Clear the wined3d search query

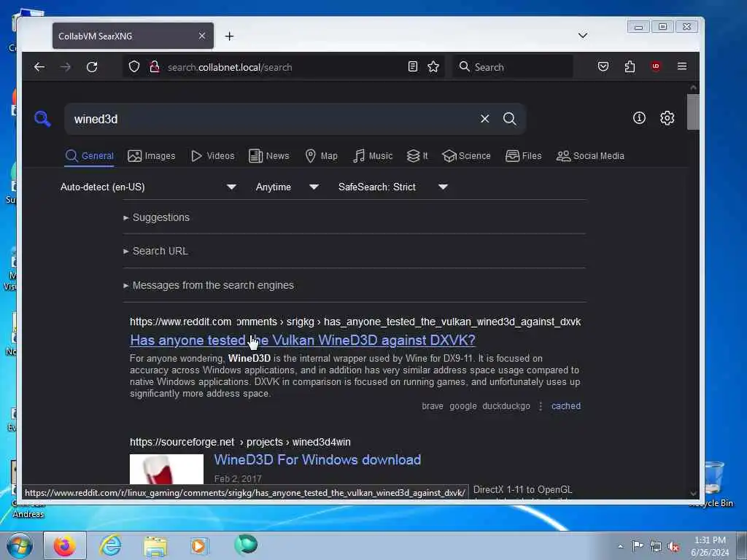(x=484, y=119)
